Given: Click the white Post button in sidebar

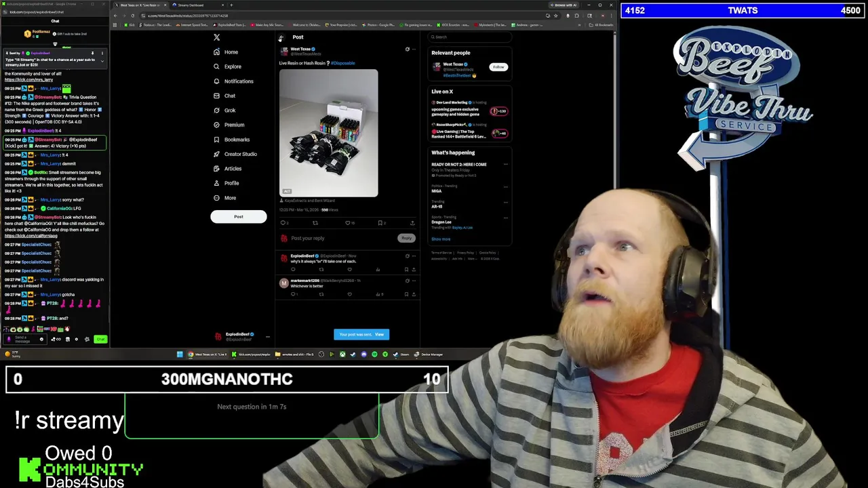Looking at the screenshot, I should pos(239,217).
